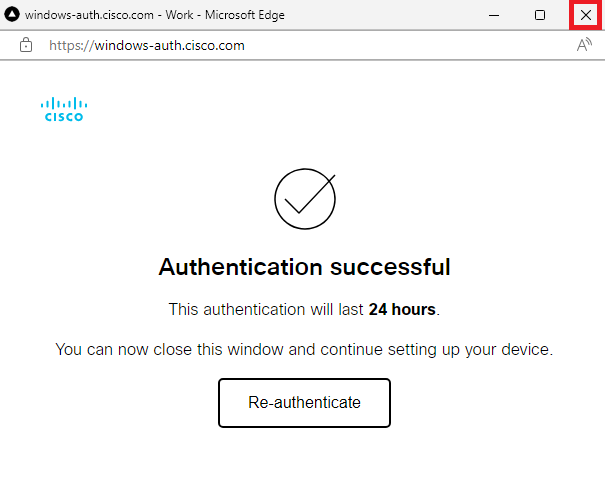Click the "Authentication successful" heading

304,268
